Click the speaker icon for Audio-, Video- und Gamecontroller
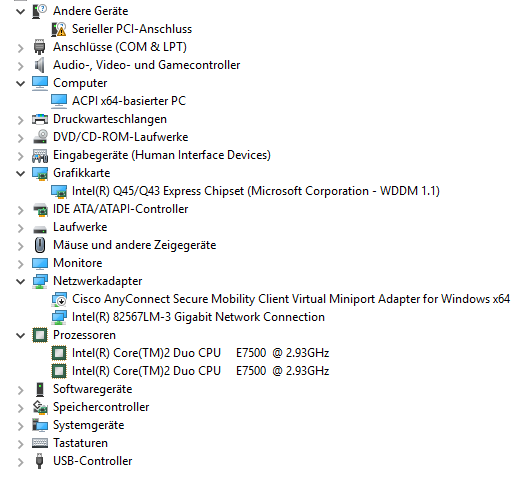The image size is (528, 480). click(40, 65)
